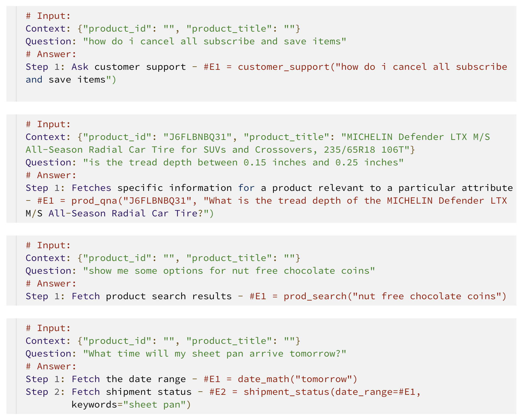Screen dimensions: 521x420
Task: Click the "# Input:" comment in third block
Action: (x=48, y=245)
